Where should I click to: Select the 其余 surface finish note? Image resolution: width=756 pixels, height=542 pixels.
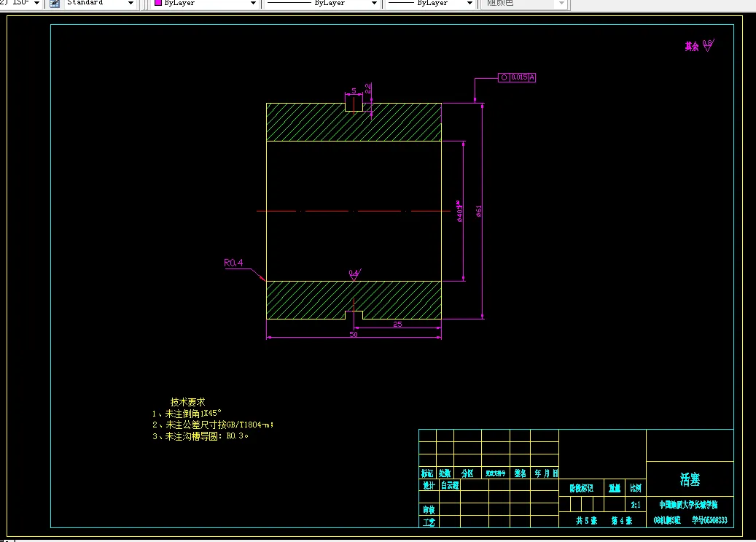(x=692, y=47)
